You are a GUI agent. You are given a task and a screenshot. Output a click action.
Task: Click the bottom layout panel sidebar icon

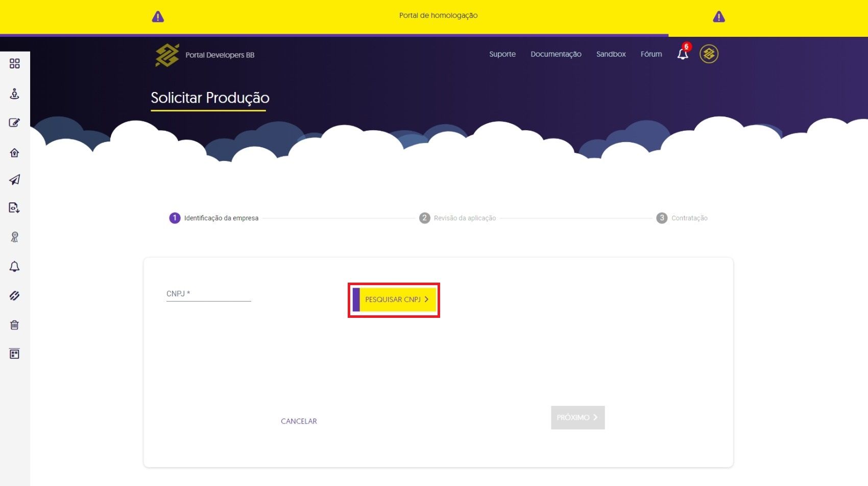tap(15, 354)
